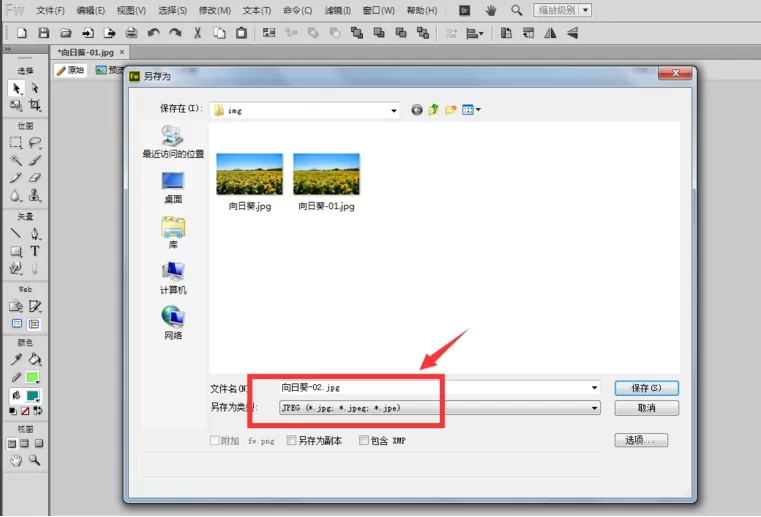This screenshot has height=517, width=761.
Task: Select the Blur tool
Action: click(16, 195)
